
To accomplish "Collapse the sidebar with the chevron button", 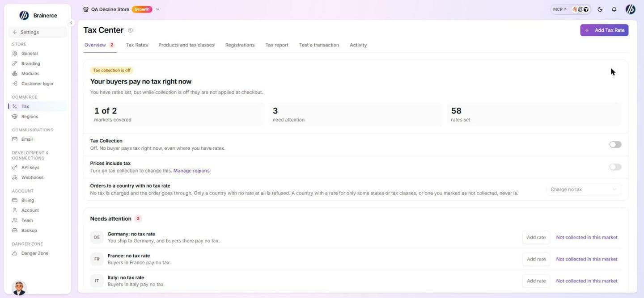I will click(71, 23).
